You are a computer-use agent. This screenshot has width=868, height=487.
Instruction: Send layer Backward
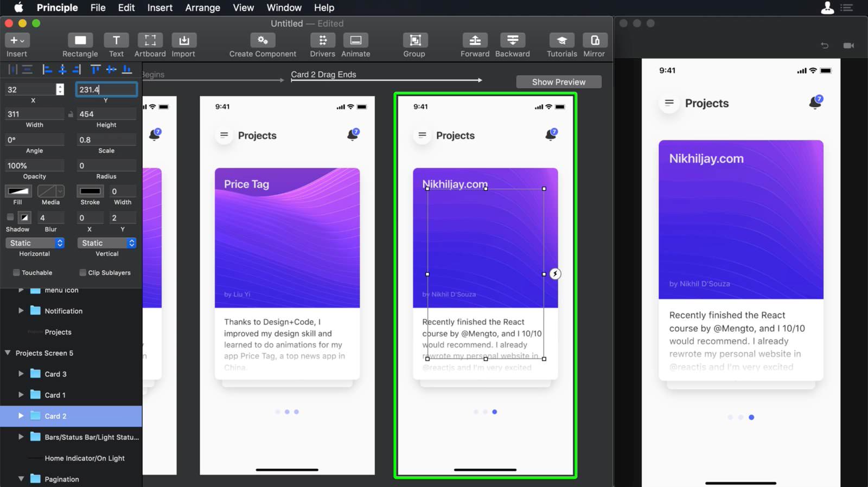pyautogui.click(x=513, y=40)
